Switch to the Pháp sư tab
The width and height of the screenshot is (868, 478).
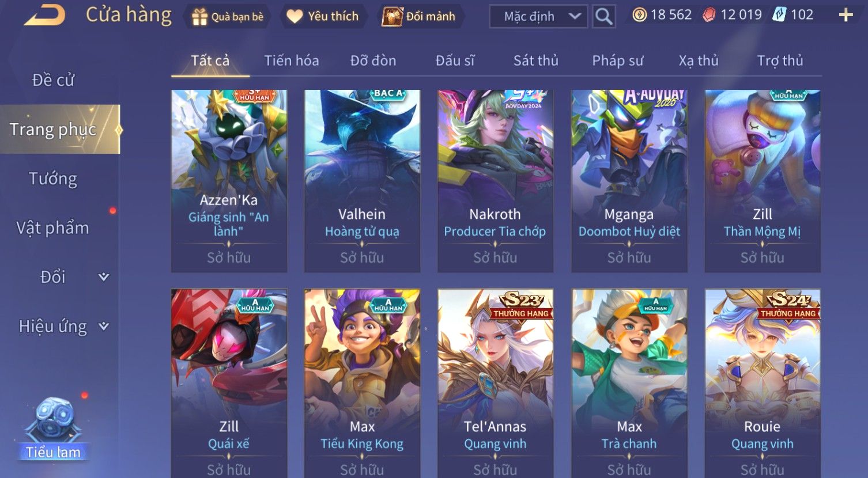click(x=617, y=60)
